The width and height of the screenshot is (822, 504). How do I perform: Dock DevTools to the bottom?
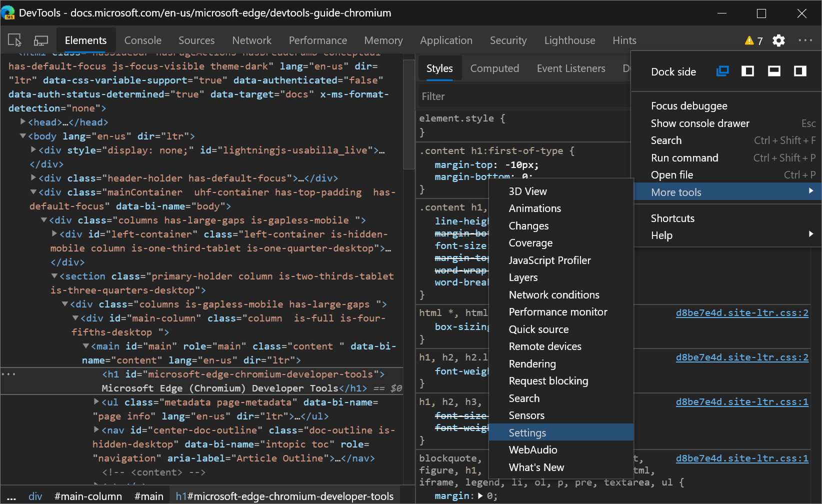pos(774,71)
